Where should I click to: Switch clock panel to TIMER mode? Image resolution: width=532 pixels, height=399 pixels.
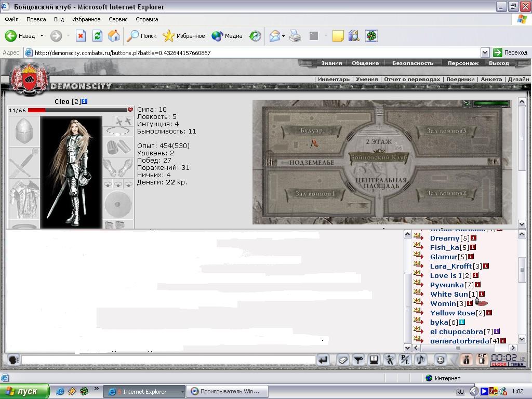[x=517, y=364]
